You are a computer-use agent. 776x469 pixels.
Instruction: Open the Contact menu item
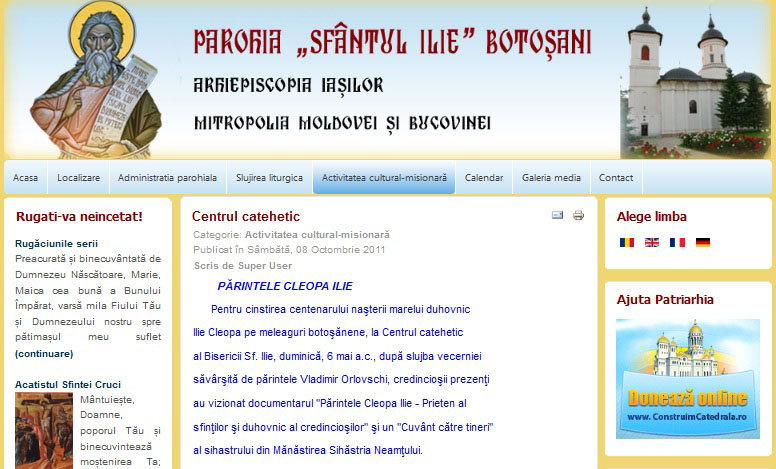pos(616,177)
